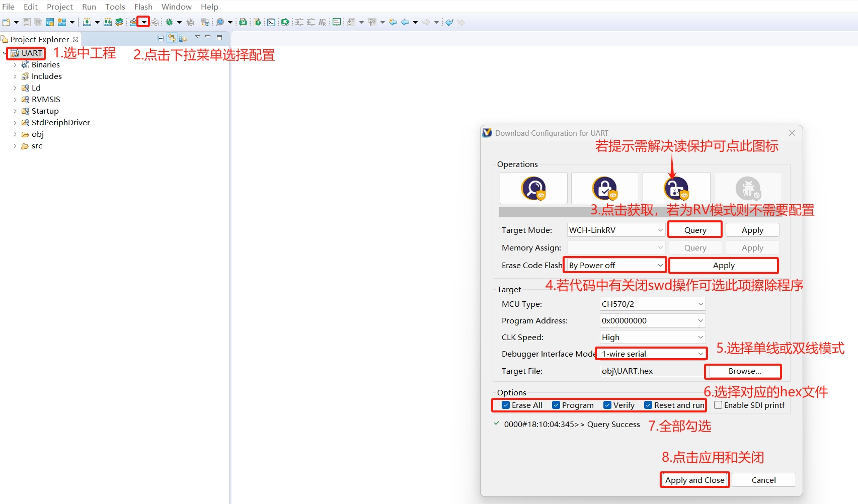Click the filter settings icon in Project Explorer
858x504 pixels.
183,38
